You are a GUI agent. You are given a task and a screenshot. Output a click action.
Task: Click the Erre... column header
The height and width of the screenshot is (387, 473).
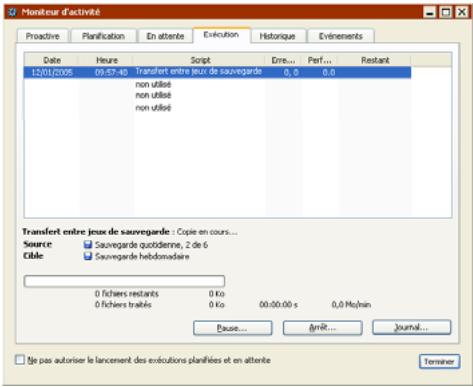click(x=283, y=60)
